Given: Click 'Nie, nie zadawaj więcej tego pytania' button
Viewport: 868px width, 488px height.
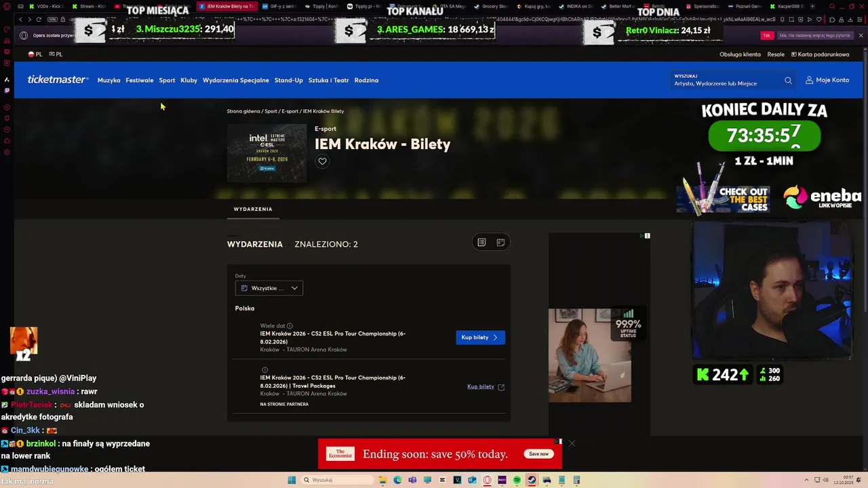Looking at the screenshot, I should pos(814,35).
